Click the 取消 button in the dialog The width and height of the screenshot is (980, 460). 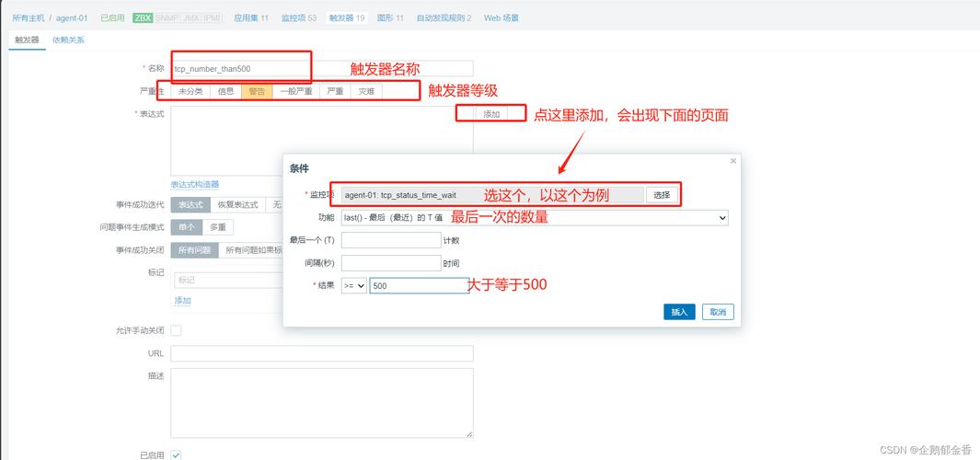[x=718, y=312]
